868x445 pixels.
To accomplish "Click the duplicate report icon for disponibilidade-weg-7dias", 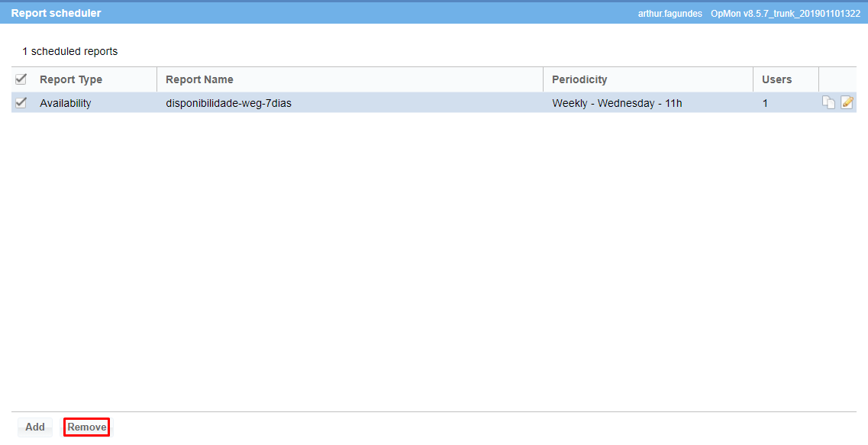I will tap(828, 103).
